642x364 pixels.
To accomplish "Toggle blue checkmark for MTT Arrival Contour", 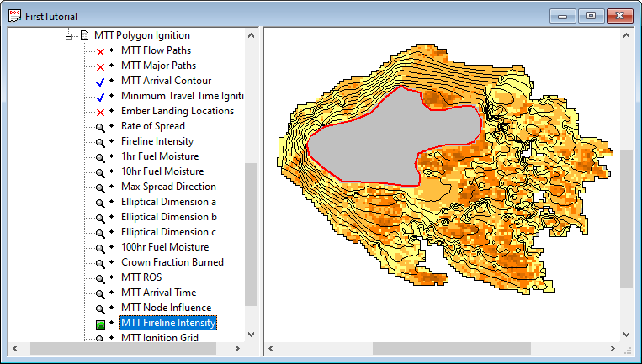I will (x=100, y=82).
